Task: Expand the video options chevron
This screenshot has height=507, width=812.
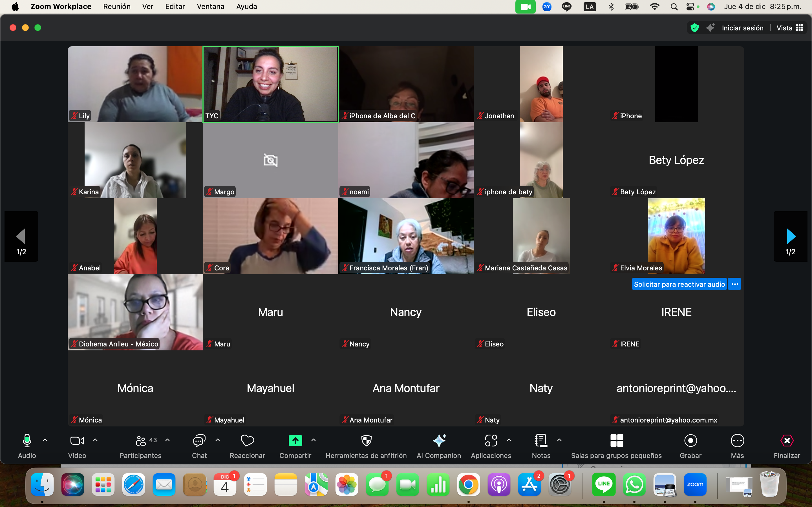Action: [95, 440]
